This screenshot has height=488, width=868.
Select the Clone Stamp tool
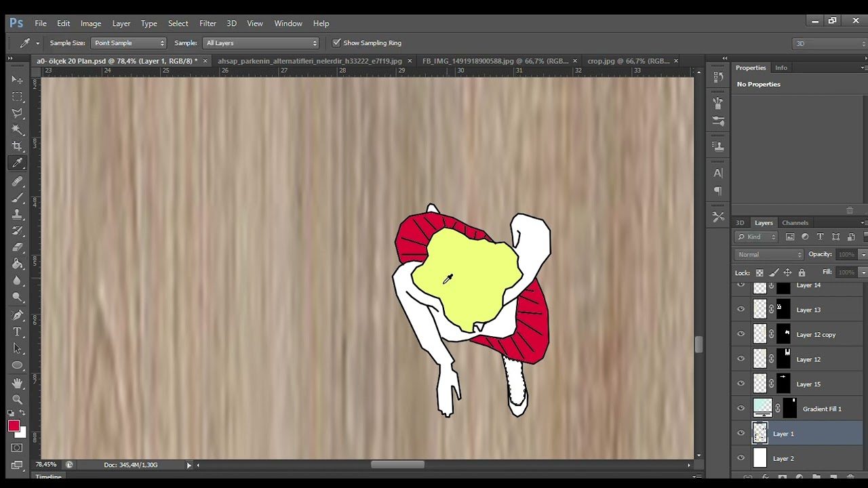17,214
